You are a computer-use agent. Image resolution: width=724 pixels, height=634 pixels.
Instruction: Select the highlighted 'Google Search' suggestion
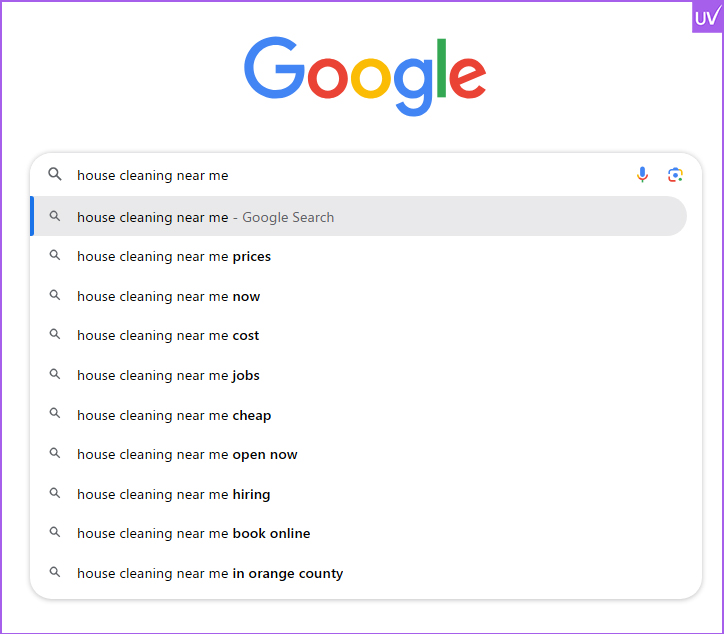point(205,217)
